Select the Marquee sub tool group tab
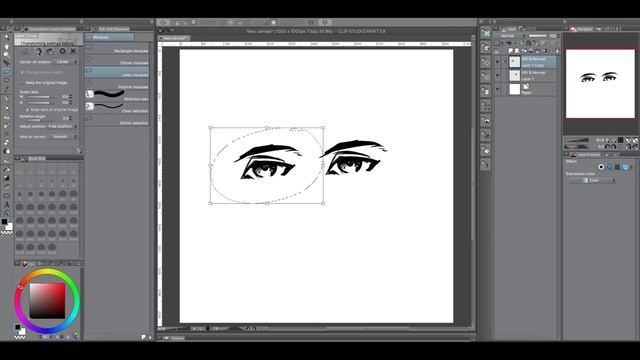The height and width of the screenshot is (360, 640). pyautogui.click(x=109, y=38)
